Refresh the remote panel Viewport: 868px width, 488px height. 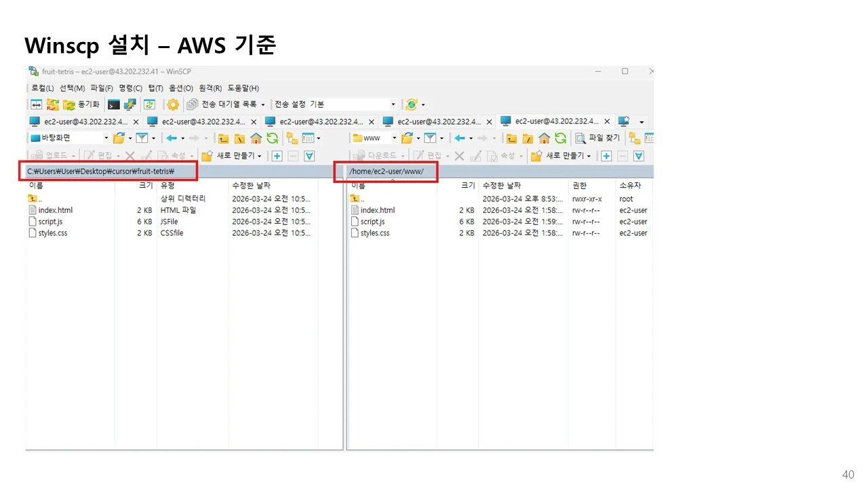(560, 138)
